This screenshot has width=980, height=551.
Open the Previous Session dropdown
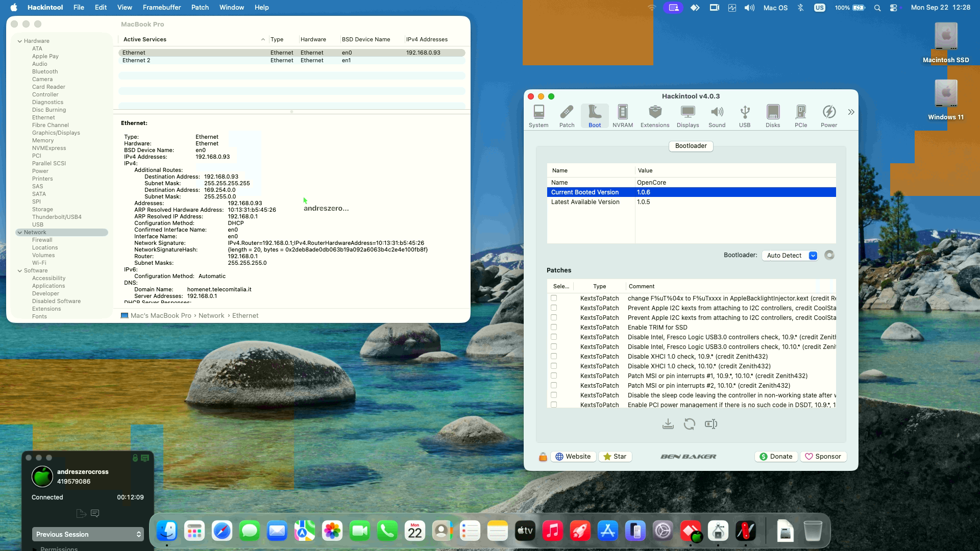tap(88, 534)
